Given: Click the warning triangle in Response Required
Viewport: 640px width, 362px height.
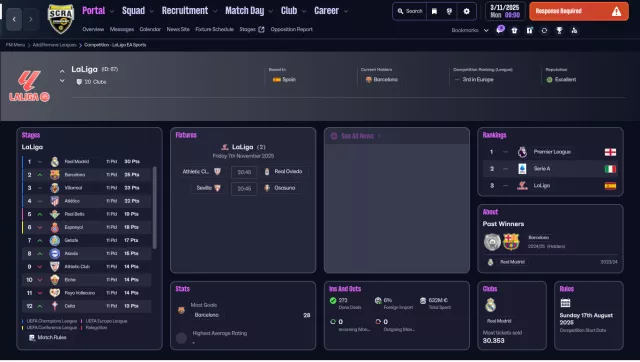Looking at the screenshot, I should (x=616, y=11).
